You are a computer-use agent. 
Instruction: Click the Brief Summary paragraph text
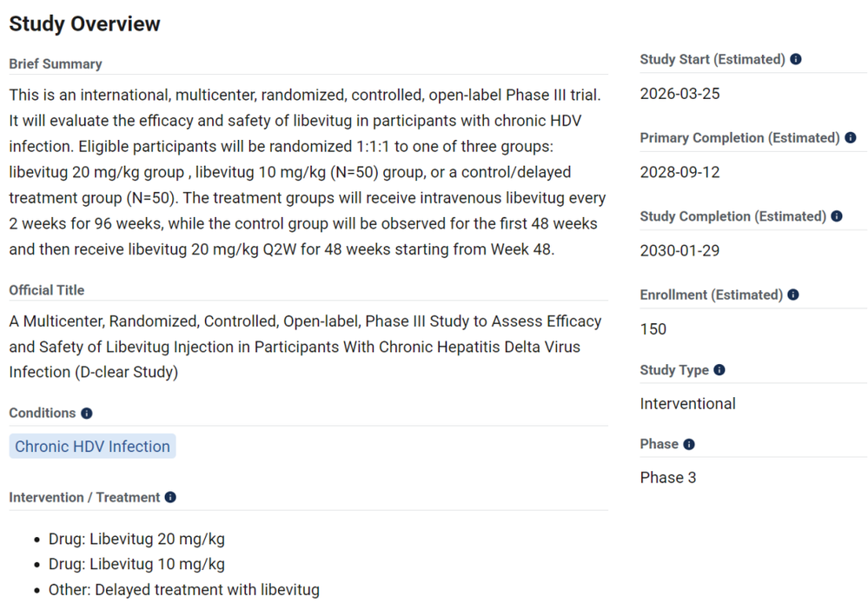click(x=308, y=171)
